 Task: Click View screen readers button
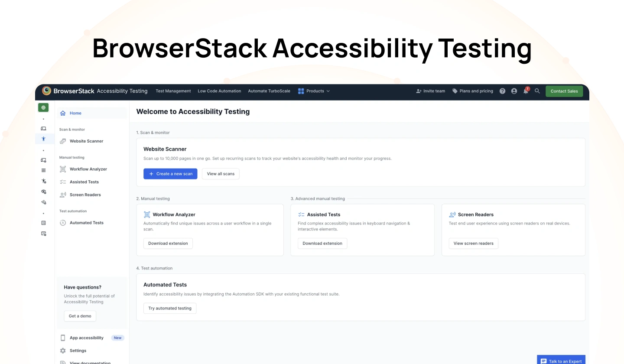[474, 244]
